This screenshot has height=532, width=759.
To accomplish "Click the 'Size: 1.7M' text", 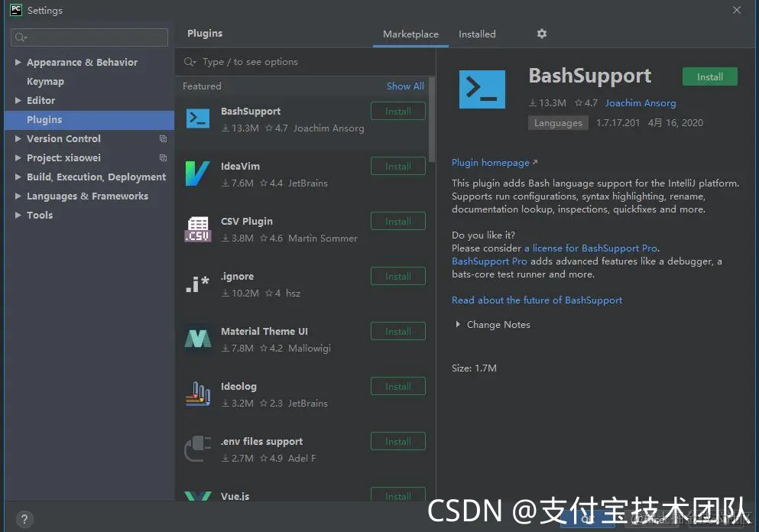I will pyautogui.click(x=474, y=368).
